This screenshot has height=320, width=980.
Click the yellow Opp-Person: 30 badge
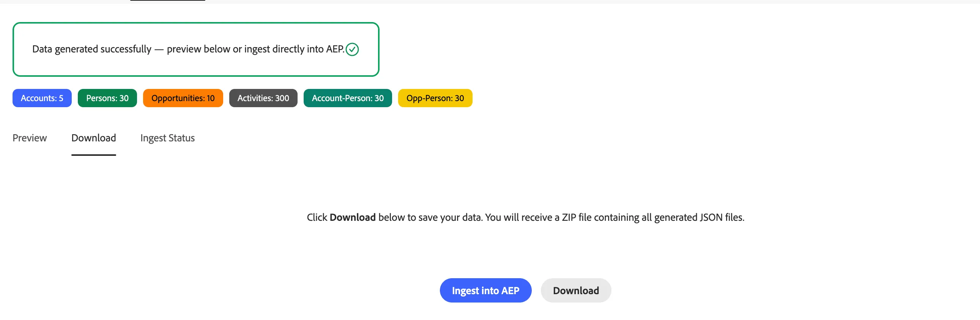[435, 98]
